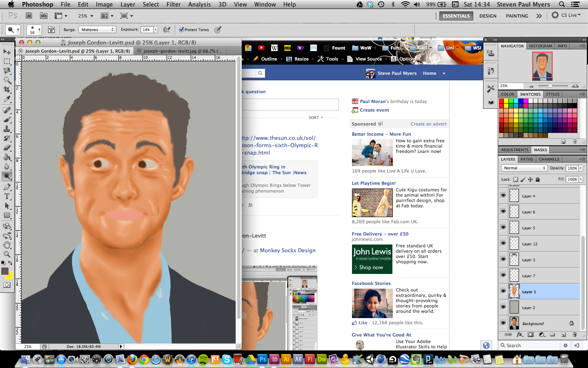Screen dimensions: 588x368
Task: Select the Rectangular Marquee tool
Action: (7, 61)
